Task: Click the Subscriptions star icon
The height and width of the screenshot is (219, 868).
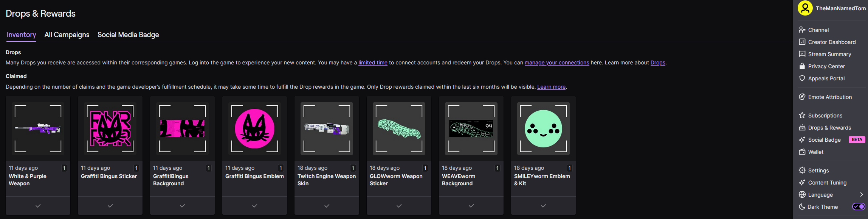Action: pyautogui.click(x=802, y=115)
